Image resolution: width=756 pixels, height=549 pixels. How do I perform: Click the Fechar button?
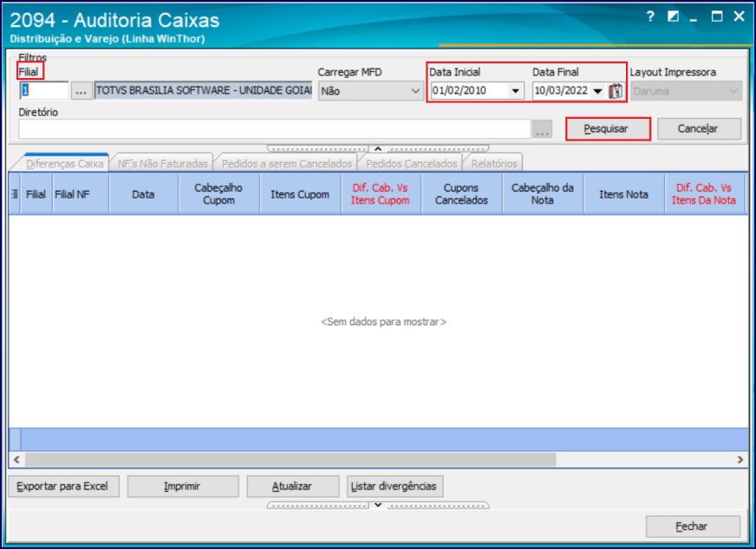tap(693, 526)
